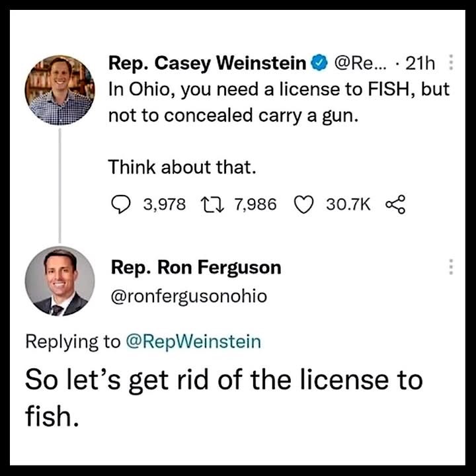Click the @RepWeinstein mention link
The width and height of the screenshot is (476, 476).
tap(194, 342)
